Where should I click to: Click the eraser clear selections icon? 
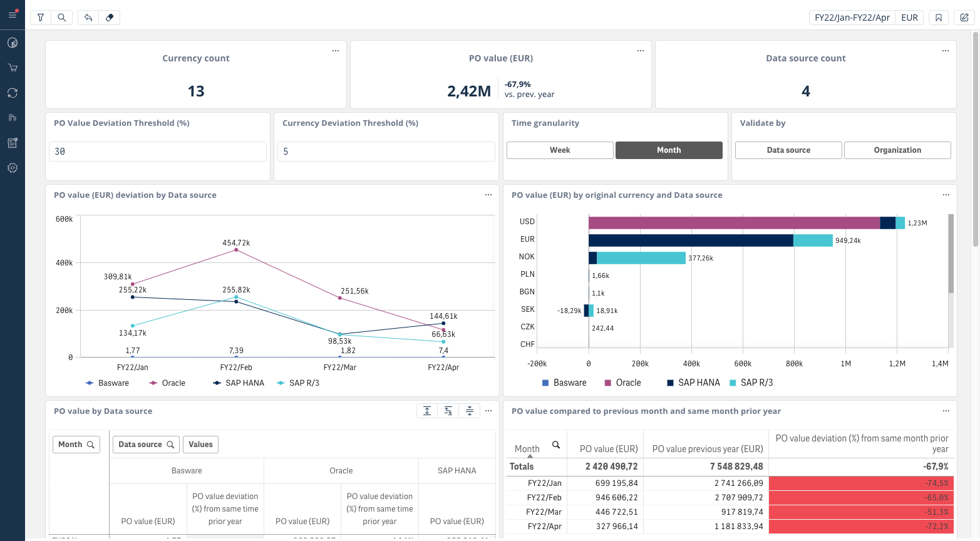pyautogui.click(x=110, y=18)
